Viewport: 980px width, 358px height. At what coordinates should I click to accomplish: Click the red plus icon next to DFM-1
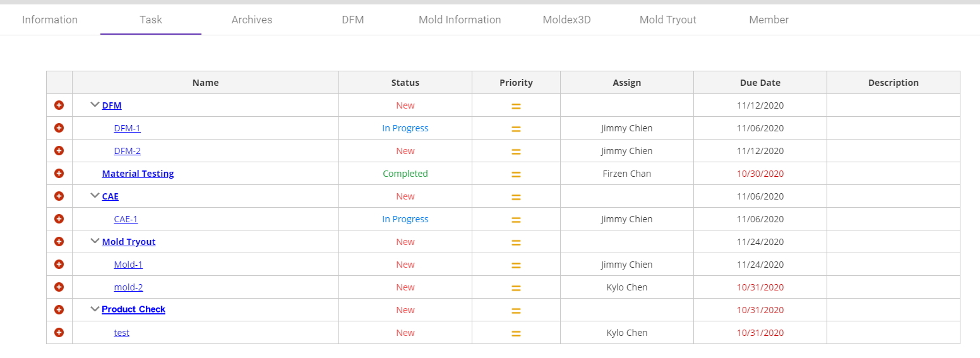tap(59, 128)
